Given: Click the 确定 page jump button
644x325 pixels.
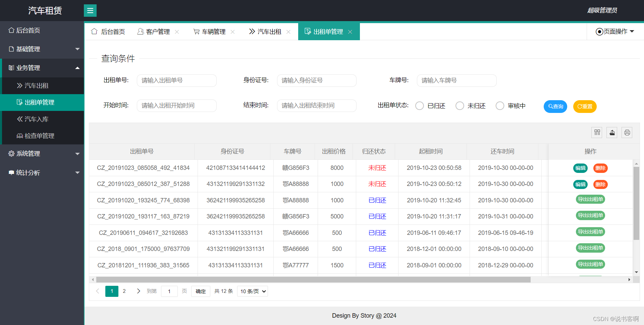Looking at the screenshot, I should point(201,291).
